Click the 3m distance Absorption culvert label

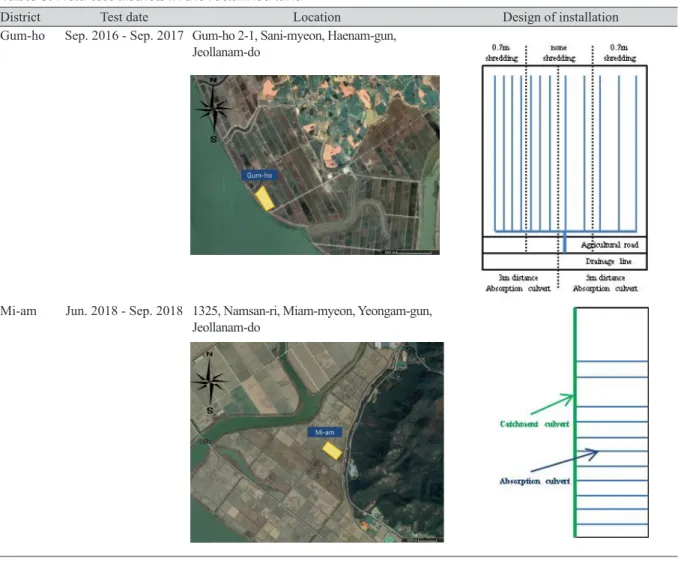click(518, 283)
